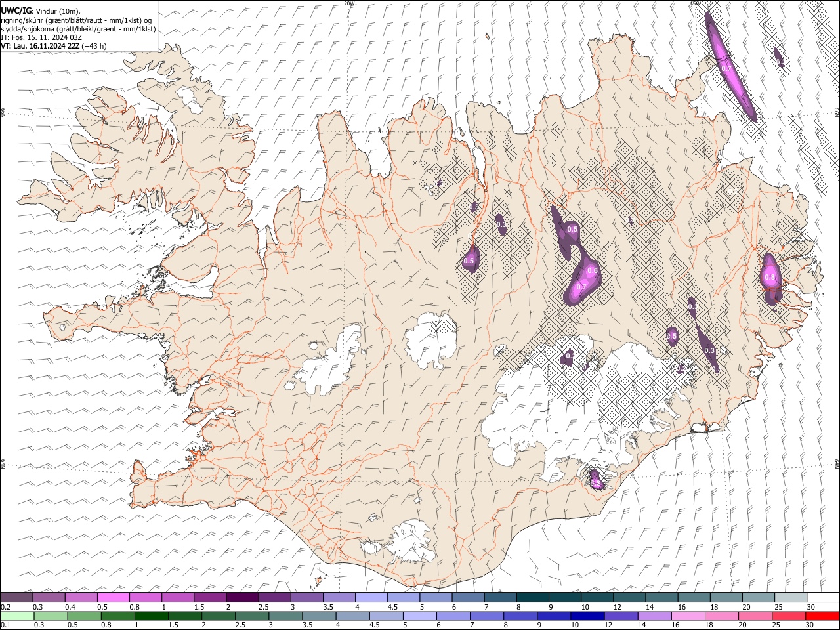Click the 20W longitude label at the map top
Screen dimensions: 840x630
350,3
